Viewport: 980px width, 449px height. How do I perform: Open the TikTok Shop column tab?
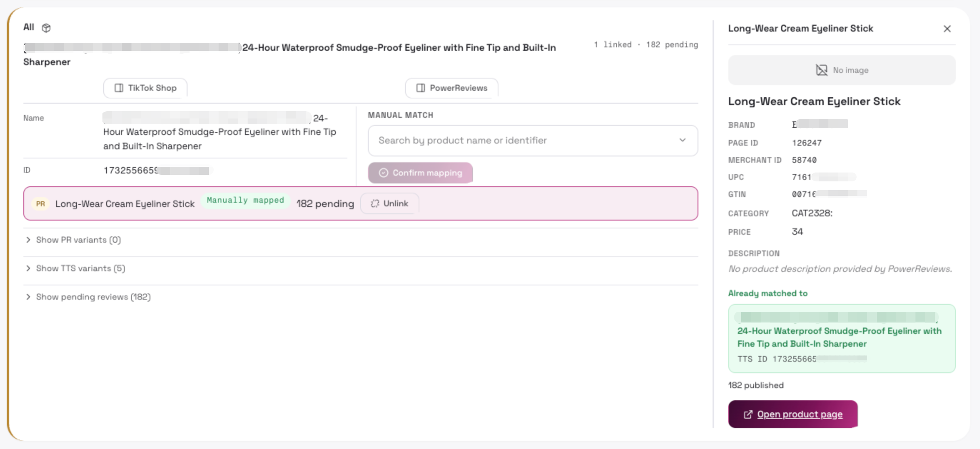145,88
